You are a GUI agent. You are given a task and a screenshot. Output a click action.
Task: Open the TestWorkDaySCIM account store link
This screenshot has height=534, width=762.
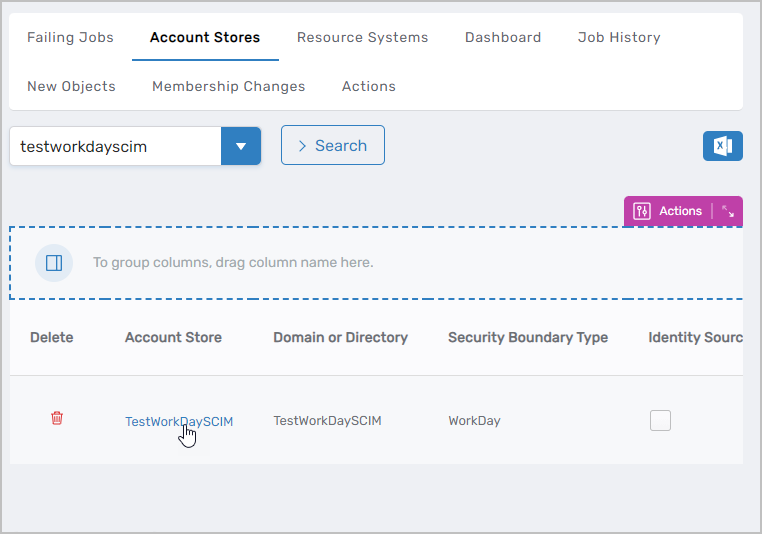[x=178, y=421]
